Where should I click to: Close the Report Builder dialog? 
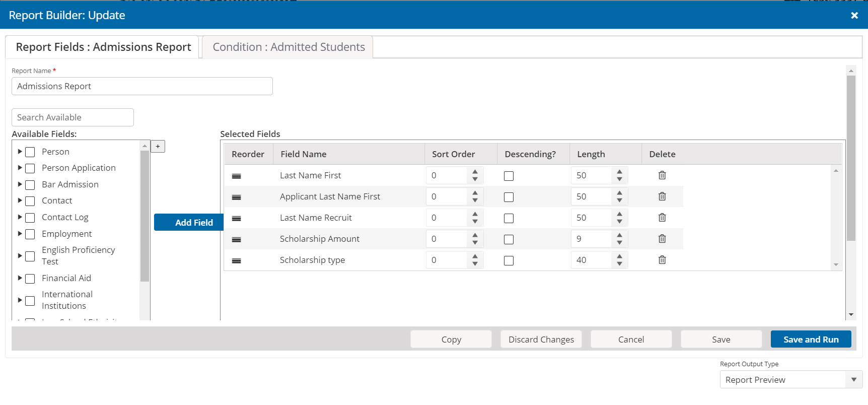click(x=854, y=16)
